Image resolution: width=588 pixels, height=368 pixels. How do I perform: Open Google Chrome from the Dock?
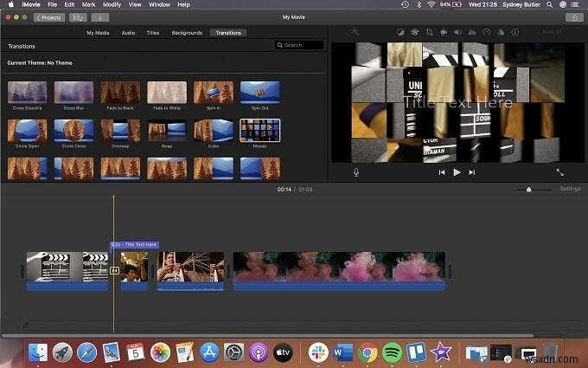367,352
